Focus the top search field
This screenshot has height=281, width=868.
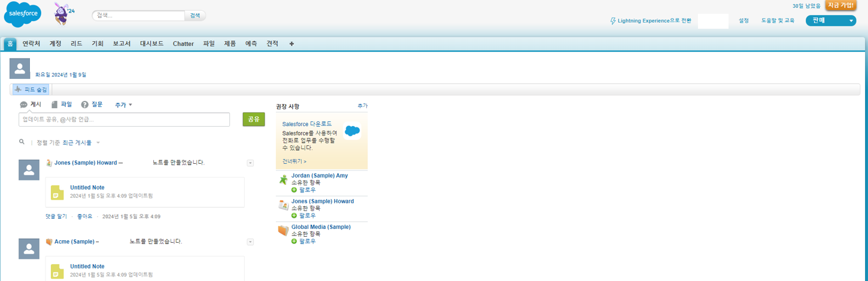[138, 16]
